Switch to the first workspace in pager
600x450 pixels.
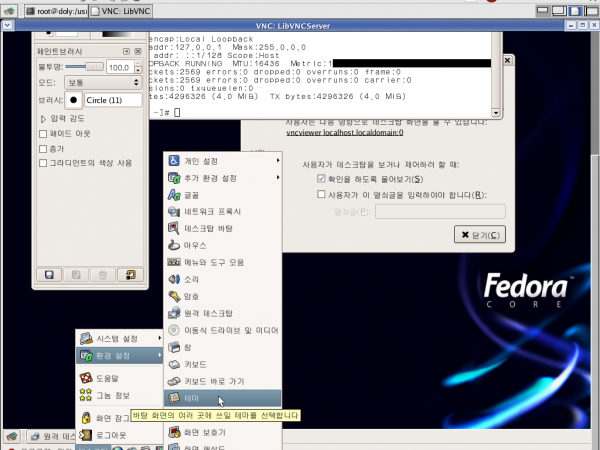click(543, 11)
